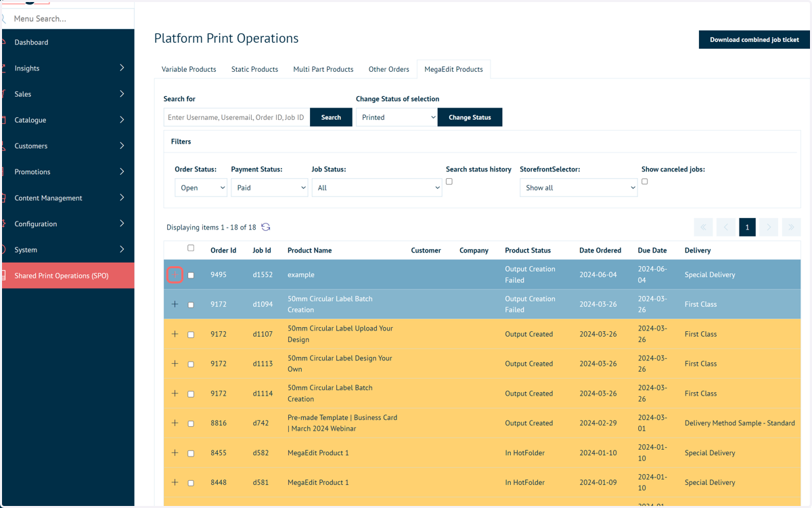Click the refresh icon beside Displaying items

coord(266,228)
